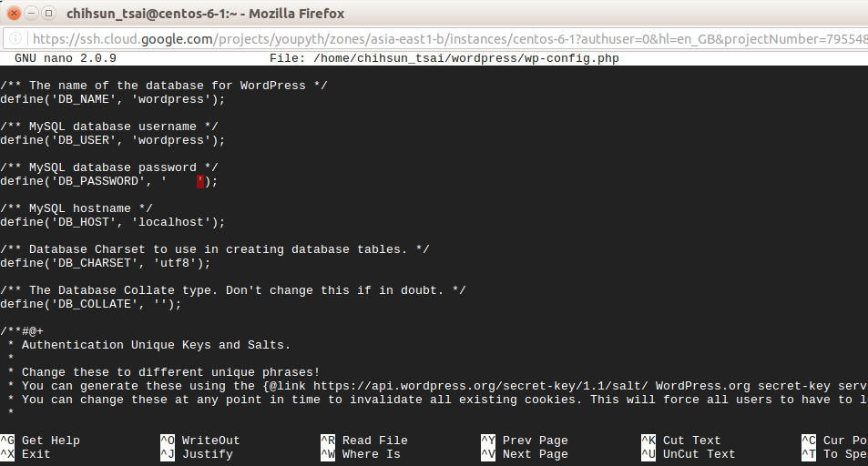This screenshot has width=868, height=466.
Task: Click the 'GNU nano 2.0.9' title text
Action: 66,58
